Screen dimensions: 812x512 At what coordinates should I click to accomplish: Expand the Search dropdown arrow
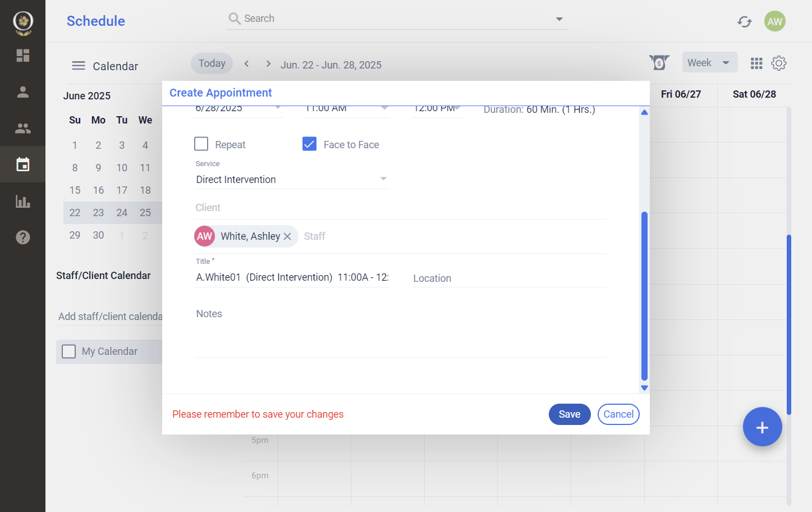(x=559, y=19)
